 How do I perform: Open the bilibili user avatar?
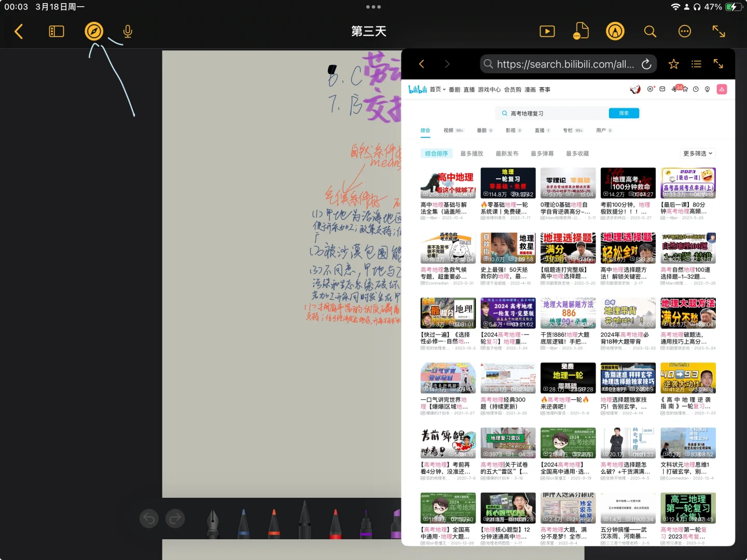[635, 89]
